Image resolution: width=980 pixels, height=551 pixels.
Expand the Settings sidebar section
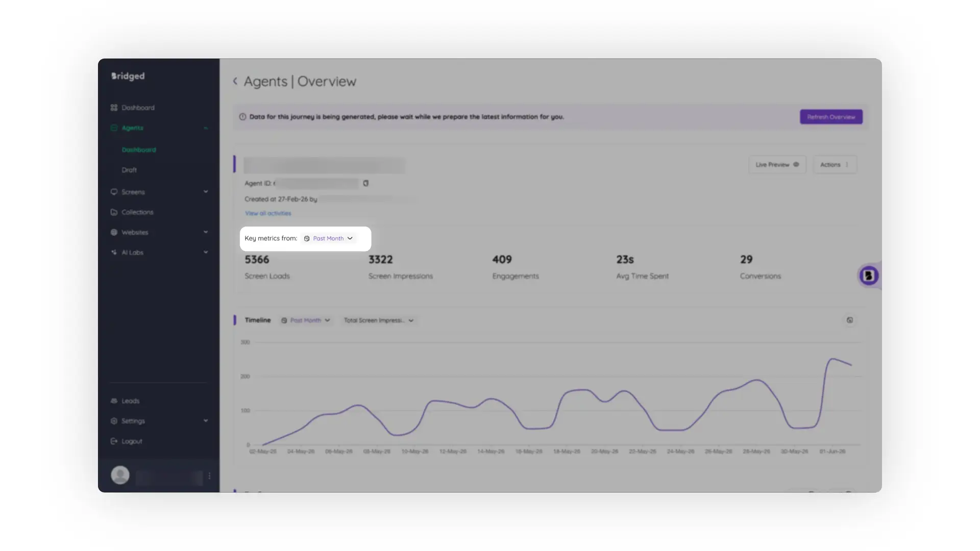tap(206, 421)
